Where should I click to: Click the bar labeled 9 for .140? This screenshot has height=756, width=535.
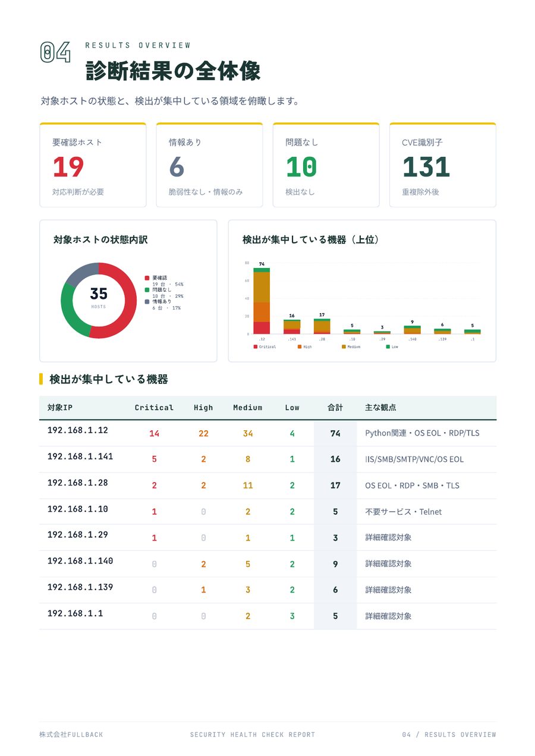413,330
